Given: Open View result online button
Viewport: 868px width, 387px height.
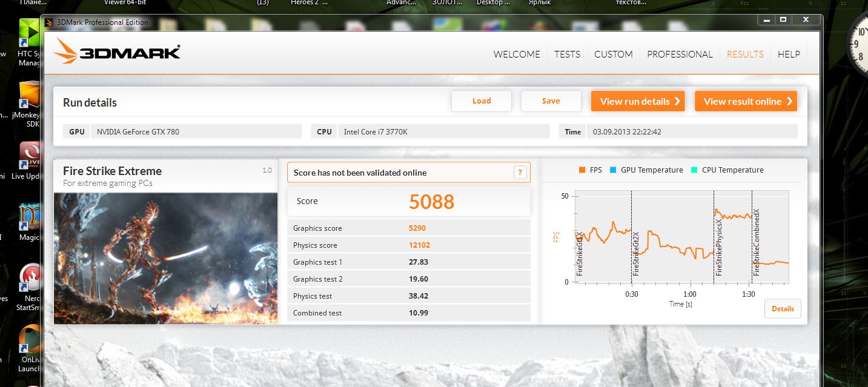Looking at the screenshot, I should point(745,101).
